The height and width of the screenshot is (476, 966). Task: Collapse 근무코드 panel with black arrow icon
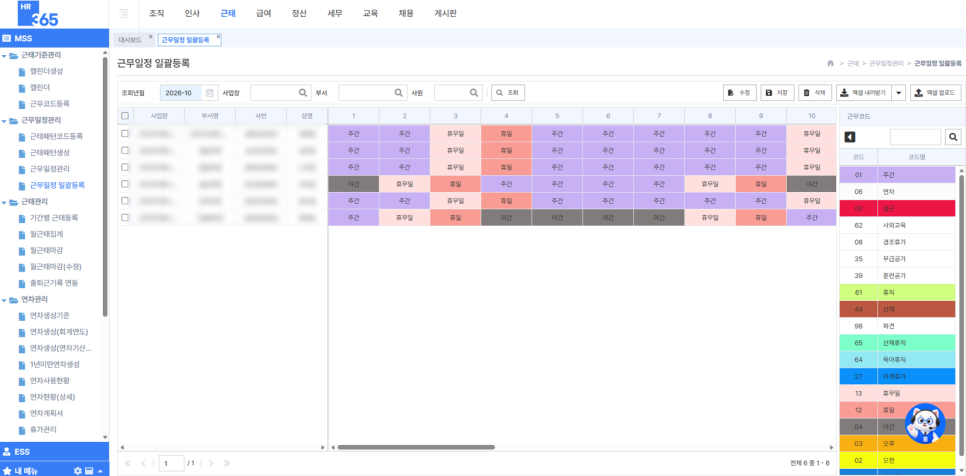(850, 137)
